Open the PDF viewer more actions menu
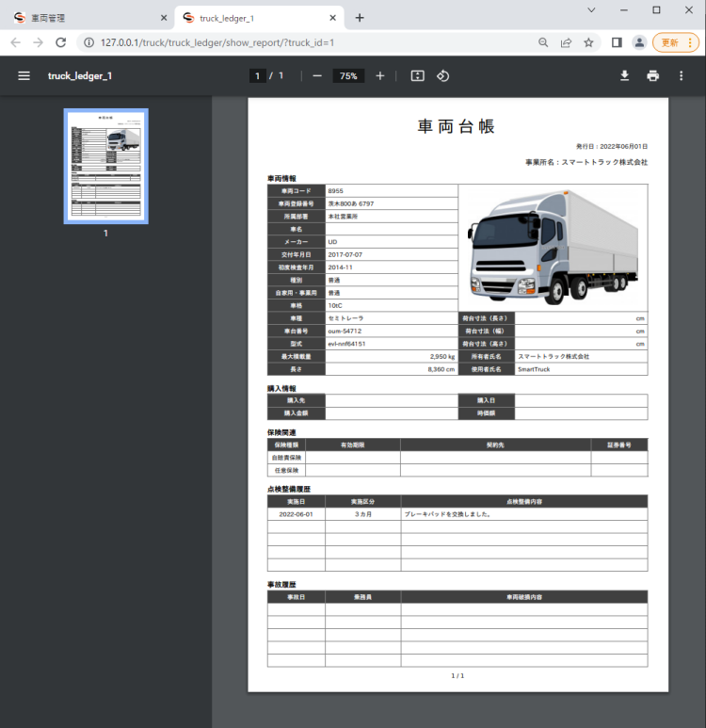 point(682,75)
